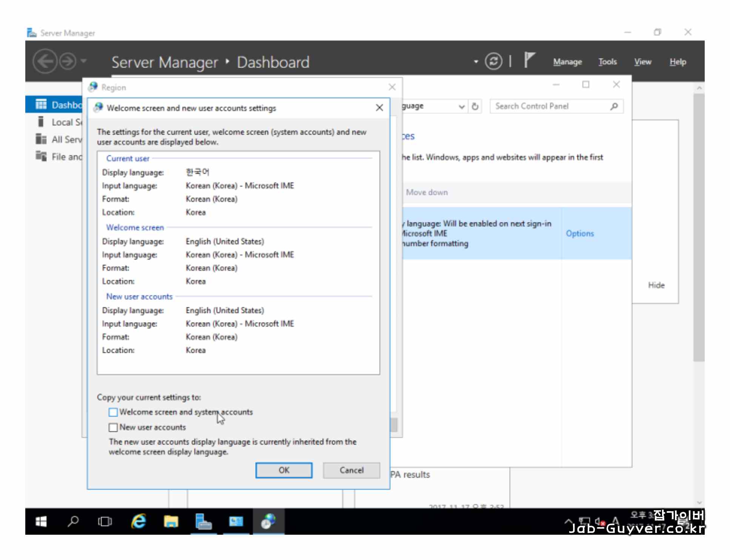Click the Server Manager refresh icon

point(493,62)
